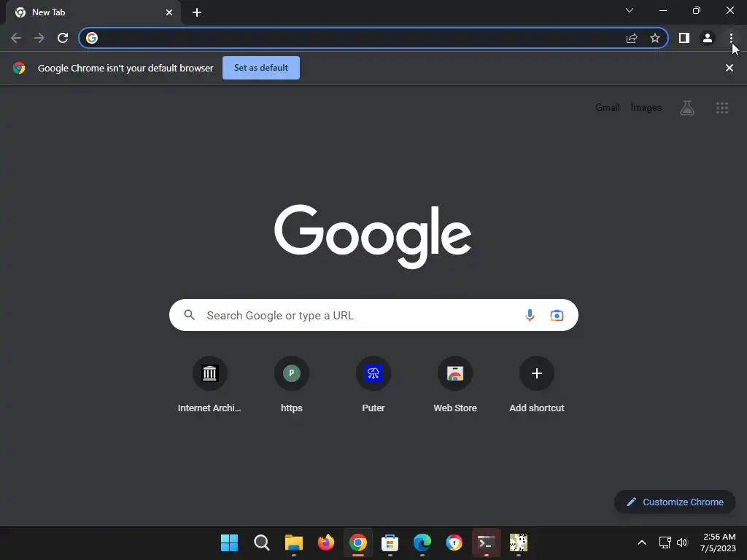The image size is (747, 560).
Task: Open the Windows Start menu
Action: pyautogui.click(x=229, y=542)
